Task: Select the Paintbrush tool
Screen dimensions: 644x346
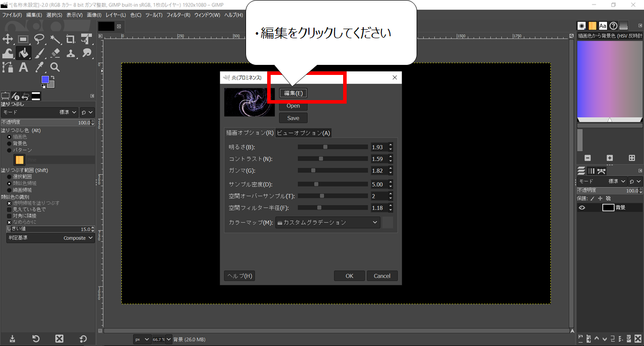Action: tap(39, 53)
